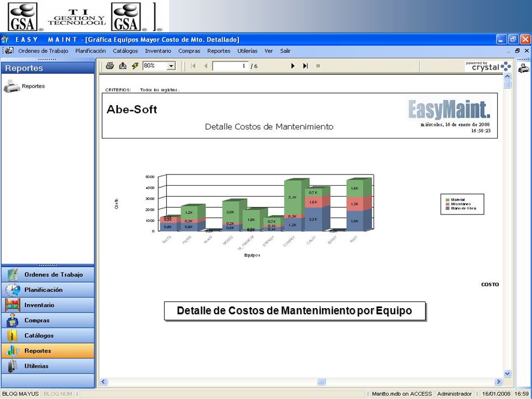
Task: Open the Utilerías menu
Action: pyautogui.click(x=247, y=51)
